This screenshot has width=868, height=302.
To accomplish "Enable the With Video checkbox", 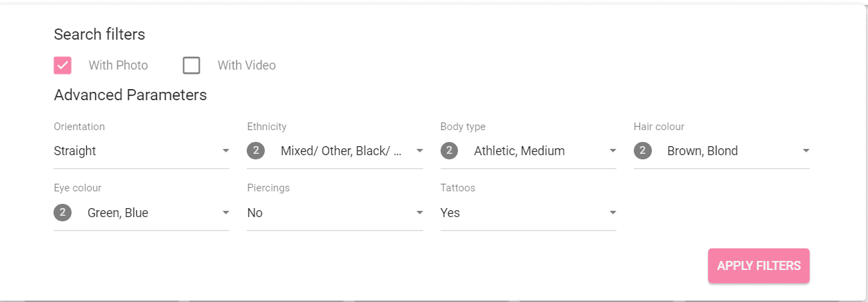I will pos(192,65).
